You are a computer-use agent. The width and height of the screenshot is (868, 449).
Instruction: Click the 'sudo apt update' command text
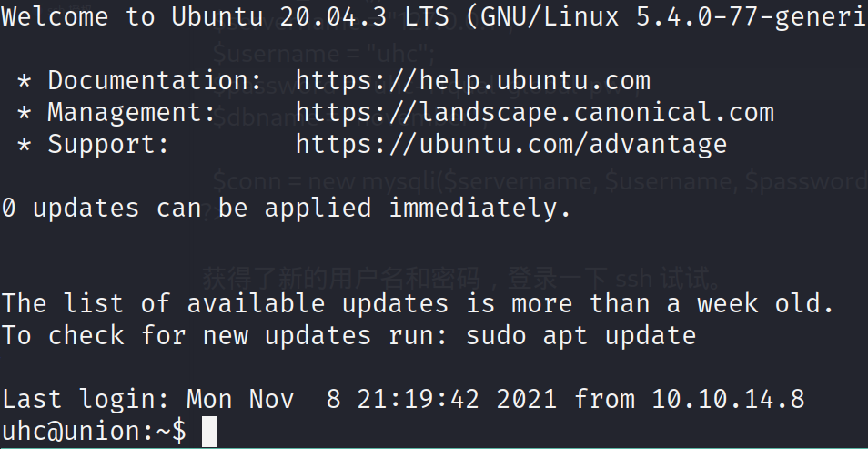[580, 336]
